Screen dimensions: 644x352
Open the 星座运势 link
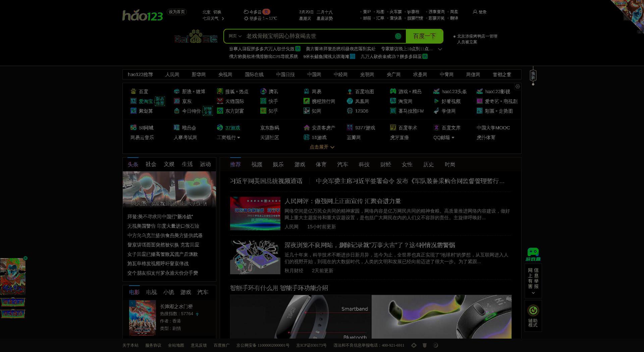325,18
